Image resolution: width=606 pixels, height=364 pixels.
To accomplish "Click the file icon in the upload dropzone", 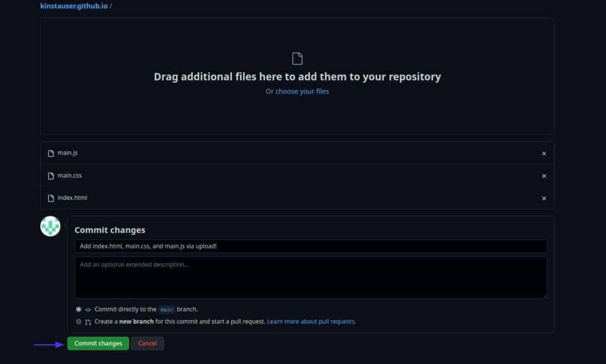I will point(297,59).
